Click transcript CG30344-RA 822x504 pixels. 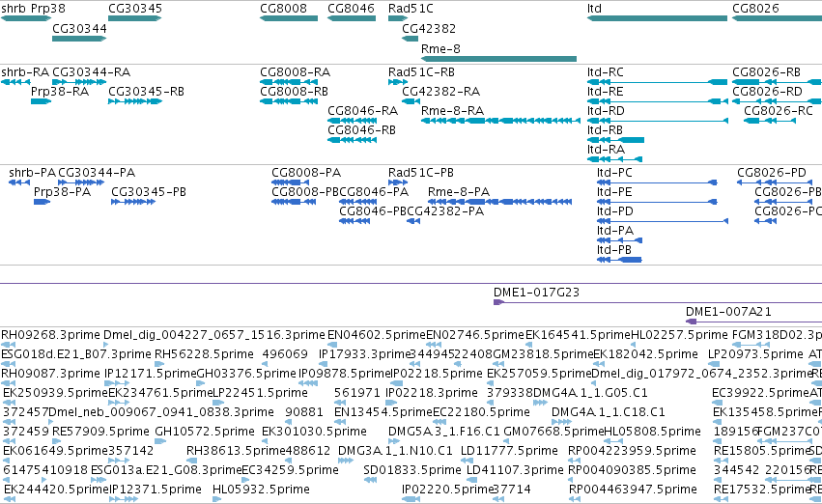point(79,82)
